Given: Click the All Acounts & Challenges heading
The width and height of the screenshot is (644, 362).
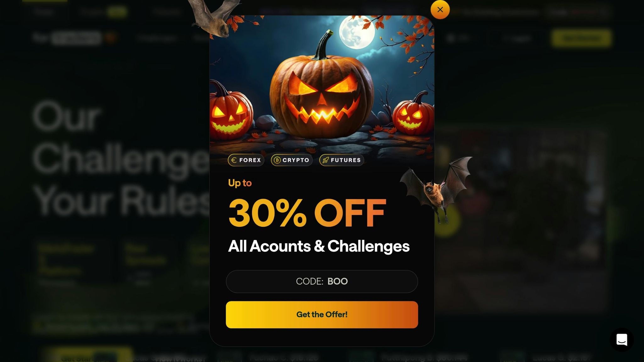Looking at the screenshot, I should point(319,246).
